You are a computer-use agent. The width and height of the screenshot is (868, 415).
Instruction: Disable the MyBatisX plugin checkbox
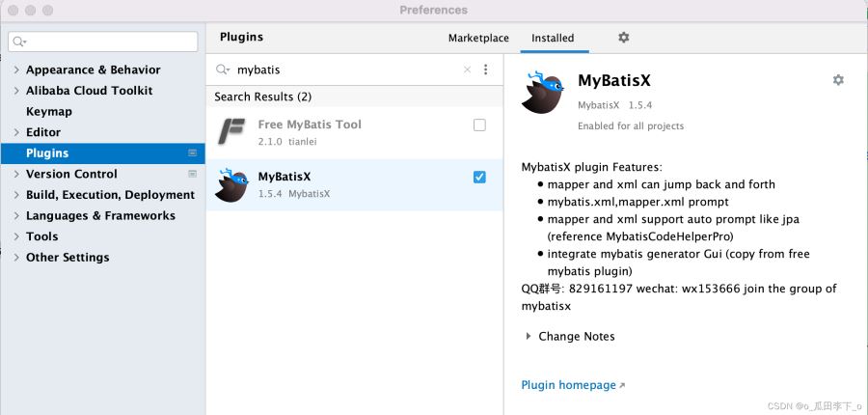(479, 178)
